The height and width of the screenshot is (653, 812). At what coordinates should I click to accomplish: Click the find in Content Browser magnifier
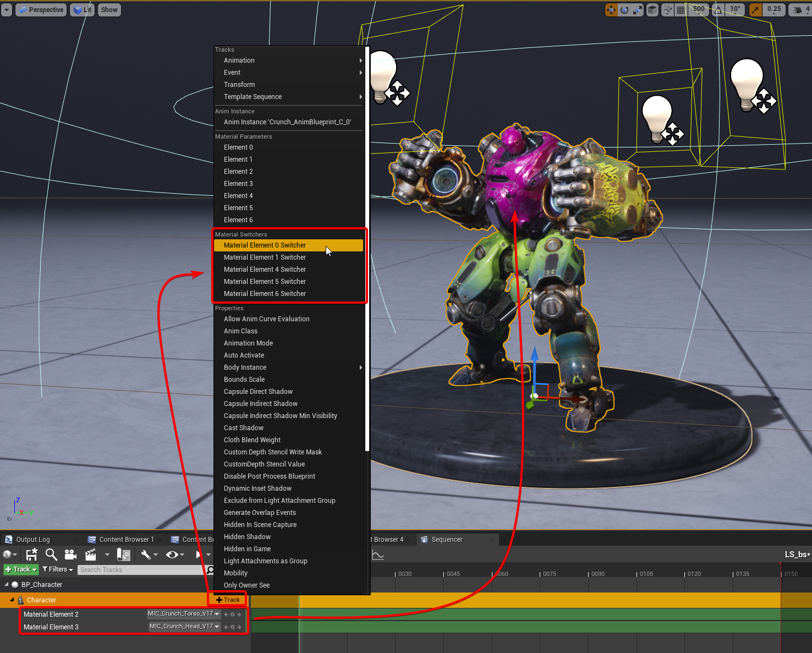point(51,555)
